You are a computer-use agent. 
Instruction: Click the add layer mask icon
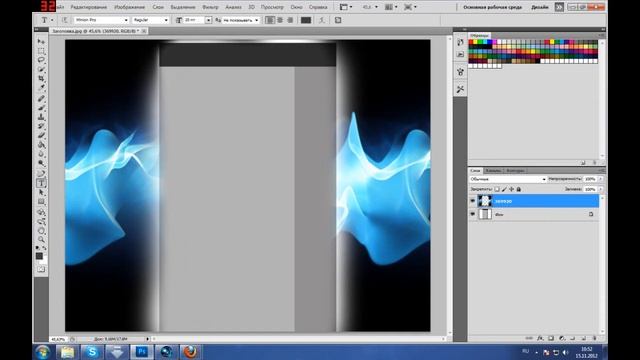[551, 338]
